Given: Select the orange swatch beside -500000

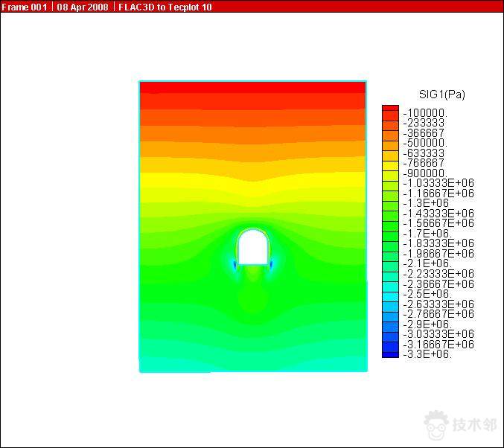Looking at the screenshot, I should (390, 142).
